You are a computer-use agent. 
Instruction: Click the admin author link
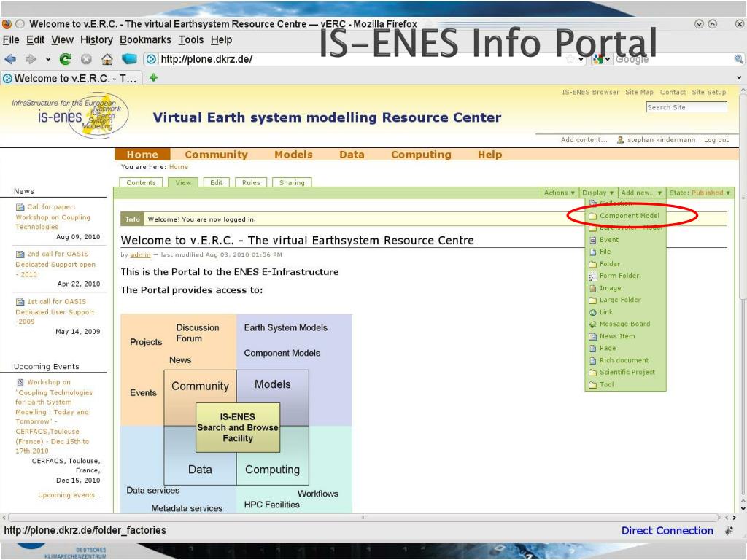pyautogui.click(x=141, y=254)
